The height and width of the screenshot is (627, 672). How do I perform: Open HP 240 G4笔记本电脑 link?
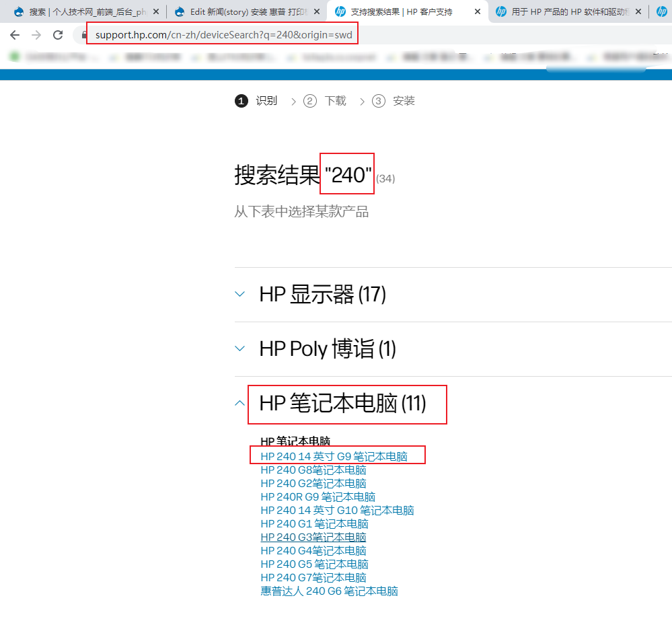pyautogui.click(x=313, y=551)
